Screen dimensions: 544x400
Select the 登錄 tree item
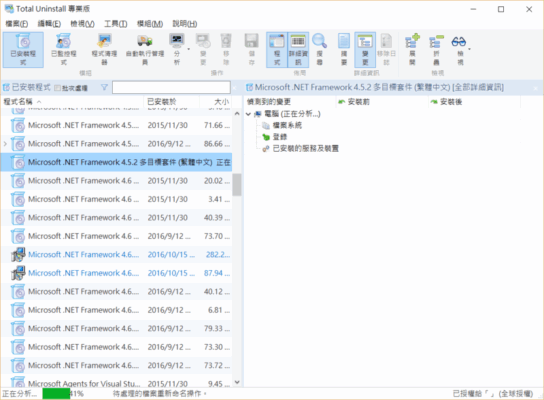coord(280,137)
